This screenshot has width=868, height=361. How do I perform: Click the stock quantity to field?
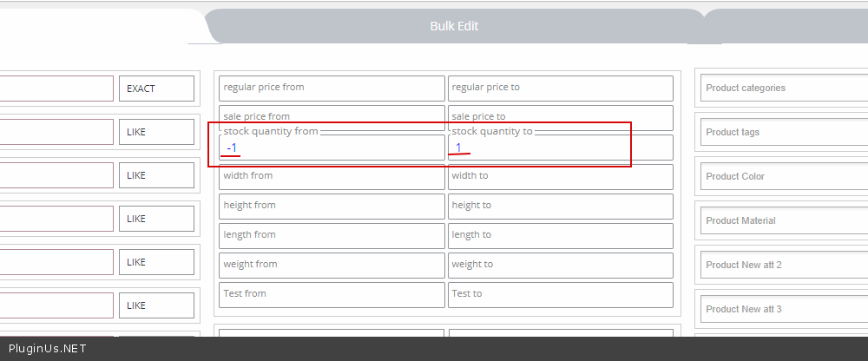click(x=561, y=148)
